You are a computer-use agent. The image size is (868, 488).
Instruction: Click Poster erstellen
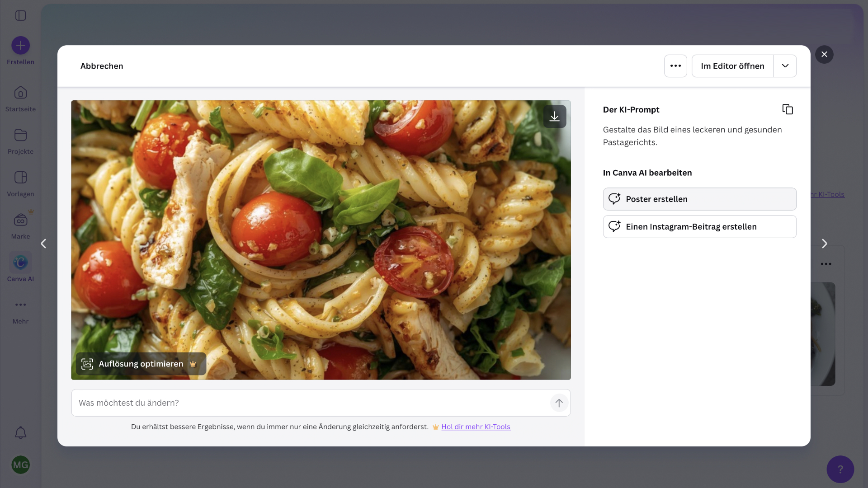tap(699, 199)
